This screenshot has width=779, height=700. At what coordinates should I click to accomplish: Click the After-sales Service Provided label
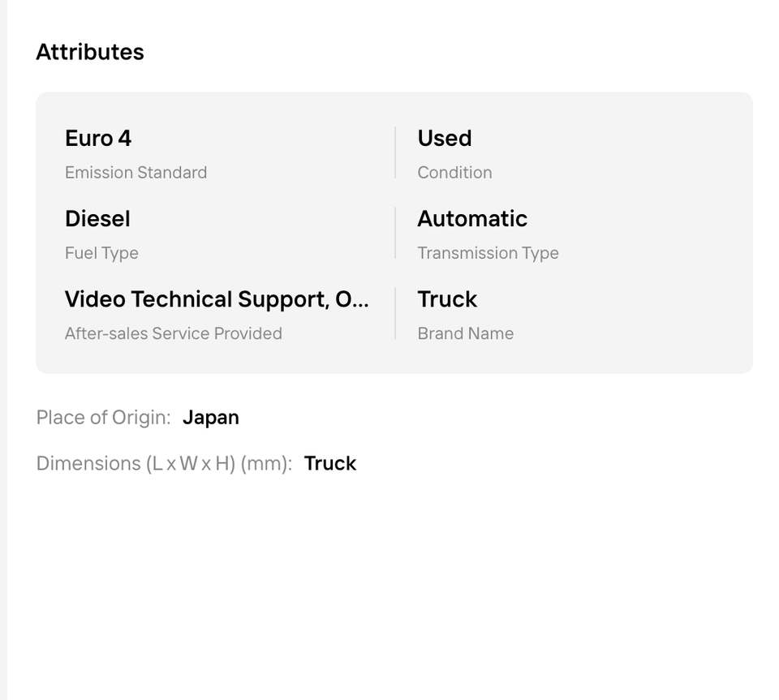[174, 333]
